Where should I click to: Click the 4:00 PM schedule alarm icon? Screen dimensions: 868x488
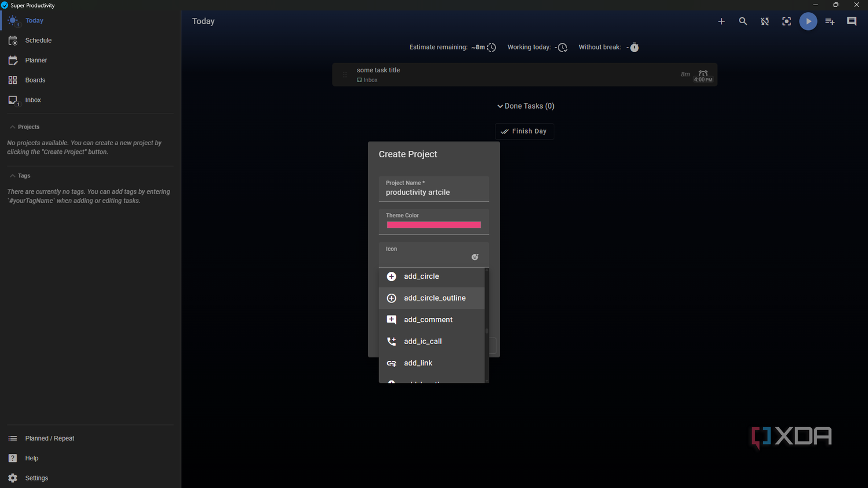coord(703,75)
